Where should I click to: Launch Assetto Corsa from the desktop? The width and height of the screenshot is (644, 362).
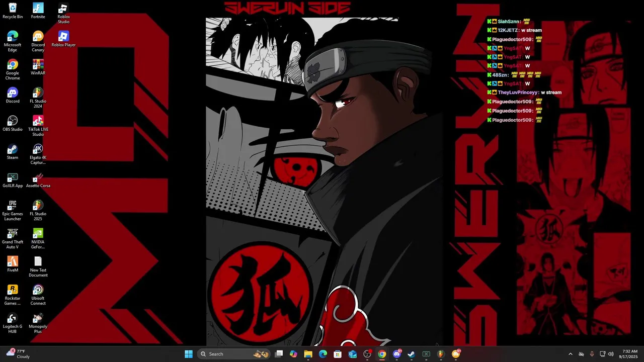click(38, 180)
